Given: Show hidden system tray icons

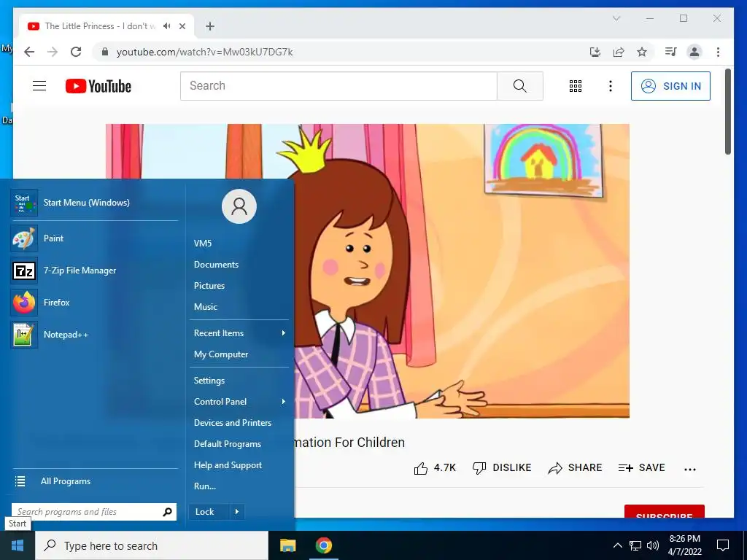Looking at the screenshot, I should point(617,545).
